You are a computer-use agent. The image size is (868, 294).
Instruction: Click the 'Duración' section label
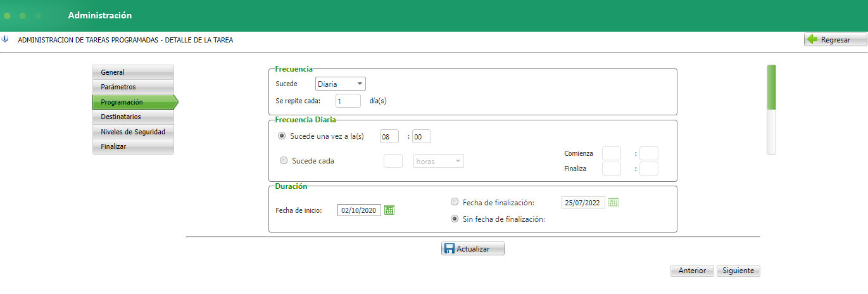point(291,186)
